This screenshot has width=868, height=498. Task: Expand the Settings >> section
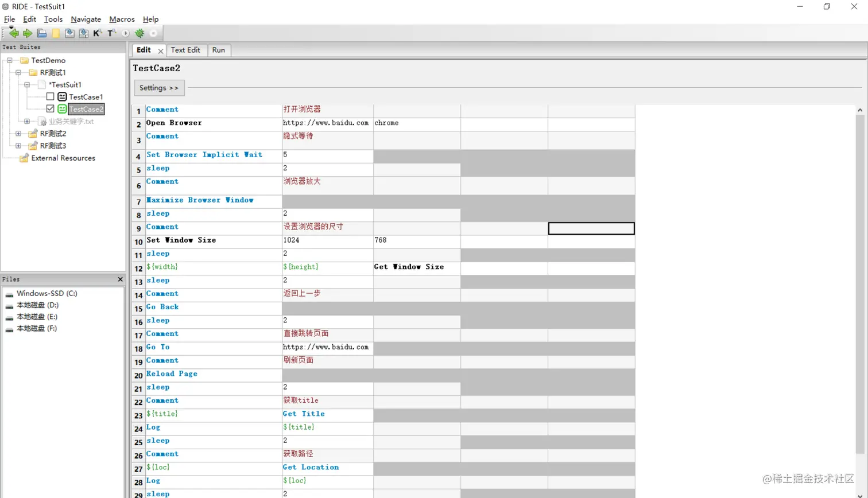[159, 88]
